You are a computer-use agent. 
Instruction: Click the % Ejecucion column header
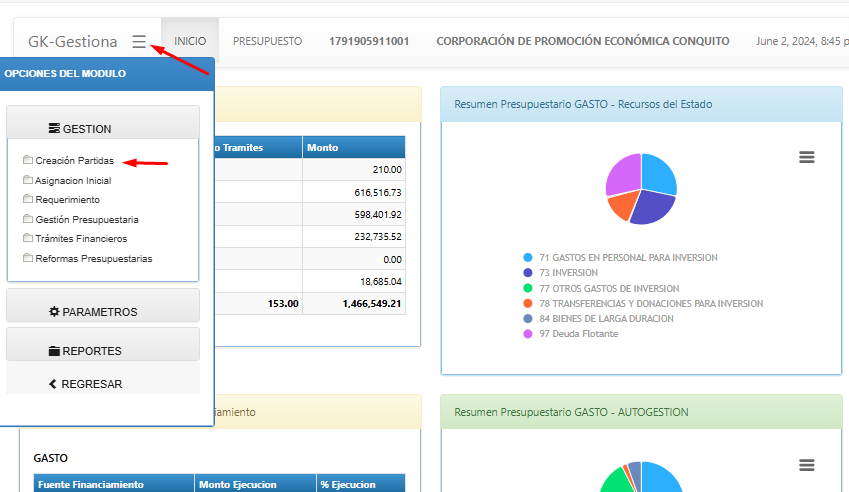click(x=361, y=483)
